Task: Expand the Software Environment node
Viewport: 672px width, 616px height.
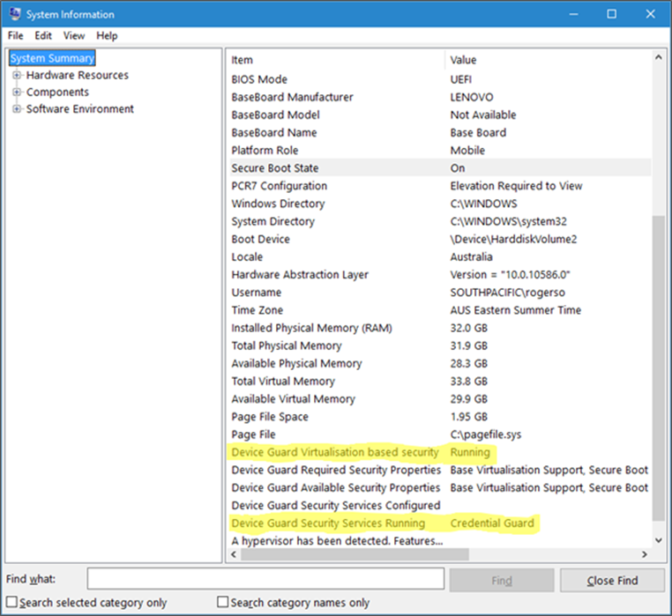Action: click(x=17, y=108)
